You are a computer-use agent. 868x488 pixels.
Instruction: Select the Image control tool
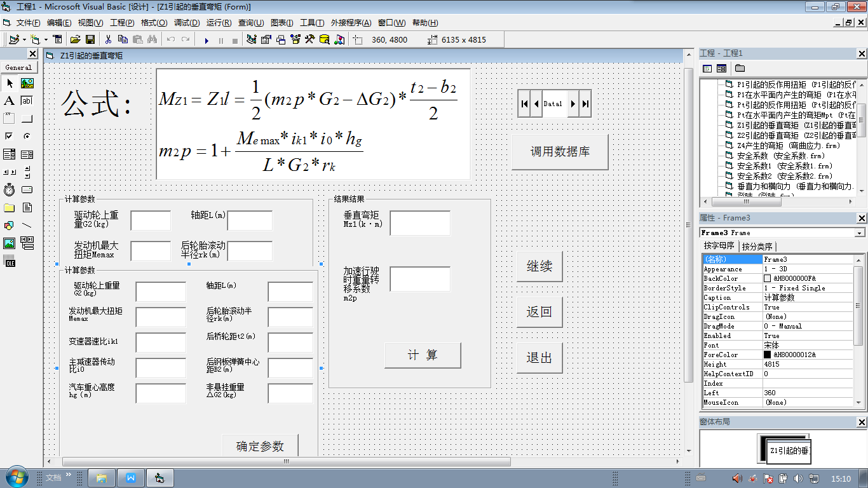(9, 243)
